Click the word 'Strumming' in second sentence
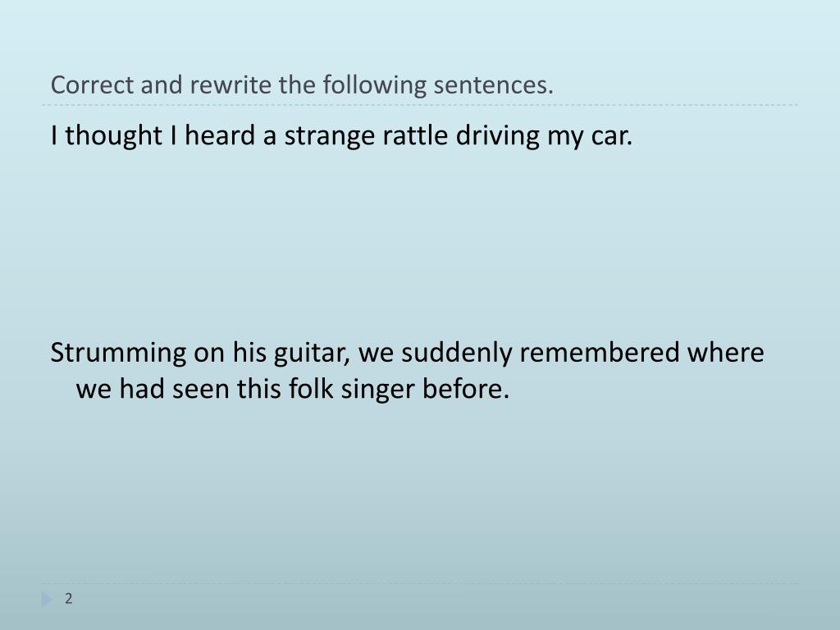The image size is (840, 630). coord(118,354)
